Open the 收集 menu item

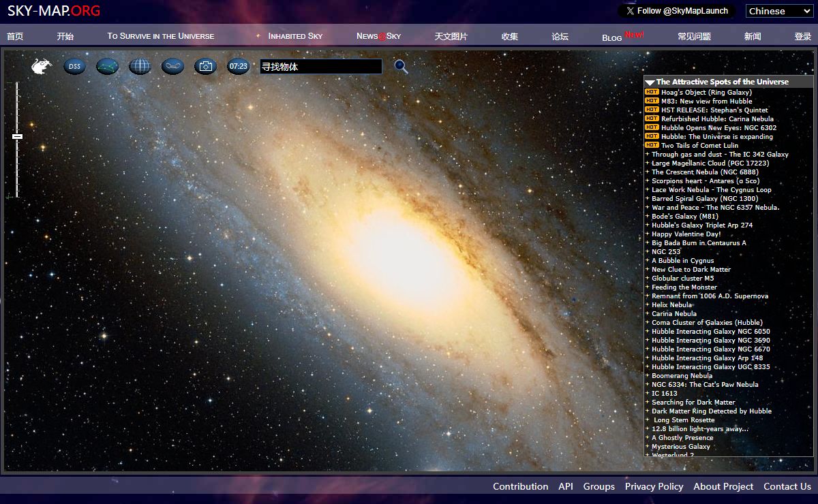coord(510,36)
